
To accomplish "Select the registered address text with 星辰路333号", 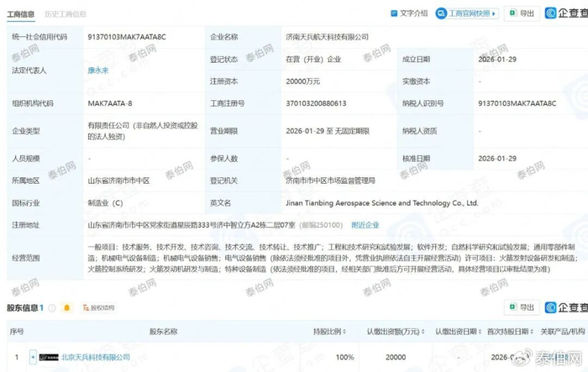I will point(192,225).
